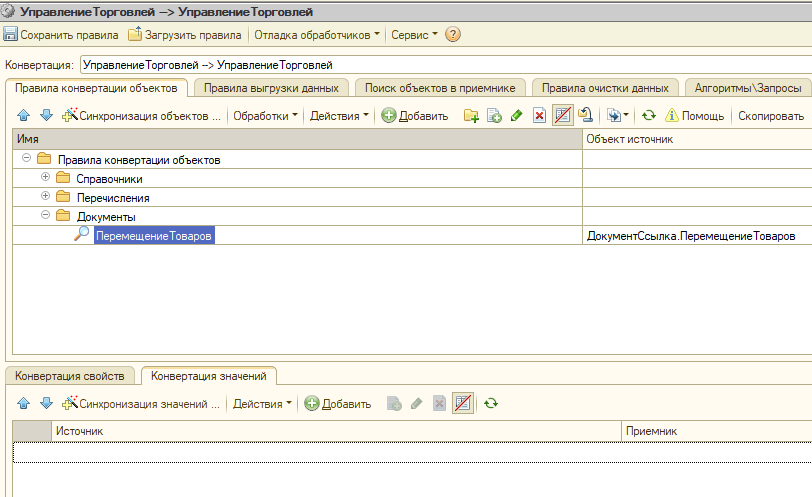This screenshot has width=812, height=497.
Task: Click the Объект источник column header
Action: click(697, 139)
